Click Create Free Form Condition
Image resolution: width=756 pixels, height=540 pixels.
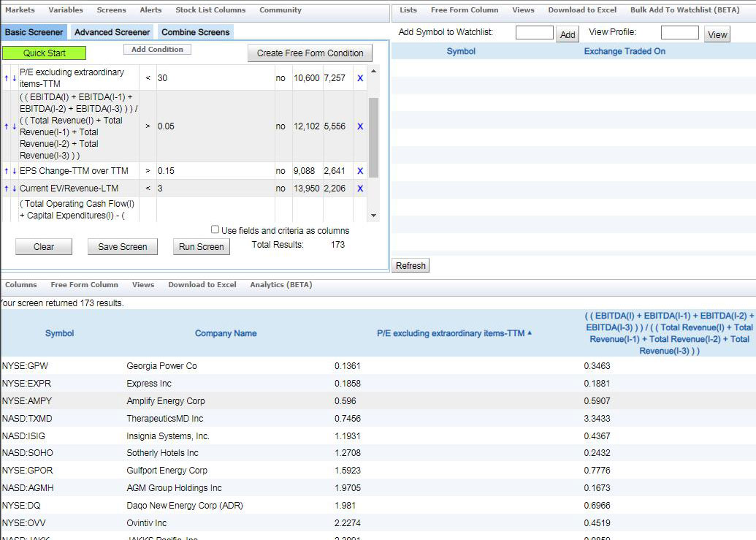pos(309,53)
